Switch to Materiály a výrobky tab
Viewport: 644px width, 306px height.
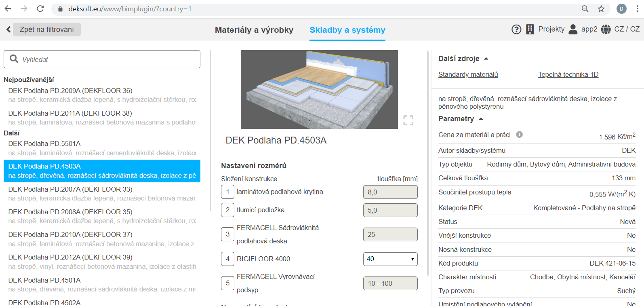click(x=254, y=30)
